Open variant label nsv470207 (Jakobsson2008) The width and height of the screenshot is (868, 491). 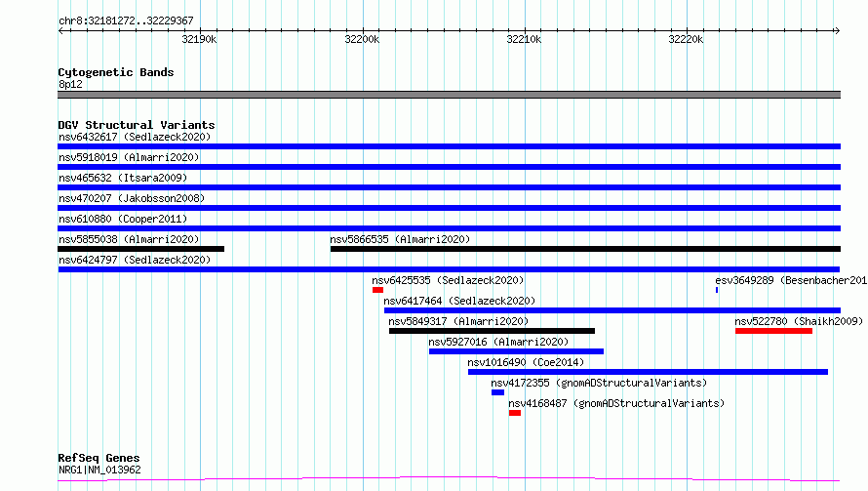[x=132, y=198]
